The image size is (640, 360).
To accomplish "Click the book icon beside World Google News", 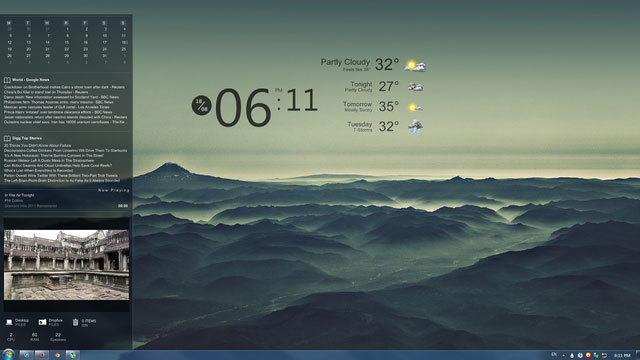I will [7, 80].
